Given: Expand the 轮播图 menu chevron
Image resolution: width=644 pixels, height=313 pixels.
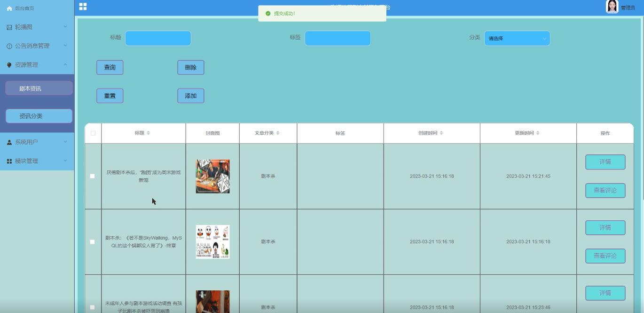Looking at the screenshot, I should point(65,27).
